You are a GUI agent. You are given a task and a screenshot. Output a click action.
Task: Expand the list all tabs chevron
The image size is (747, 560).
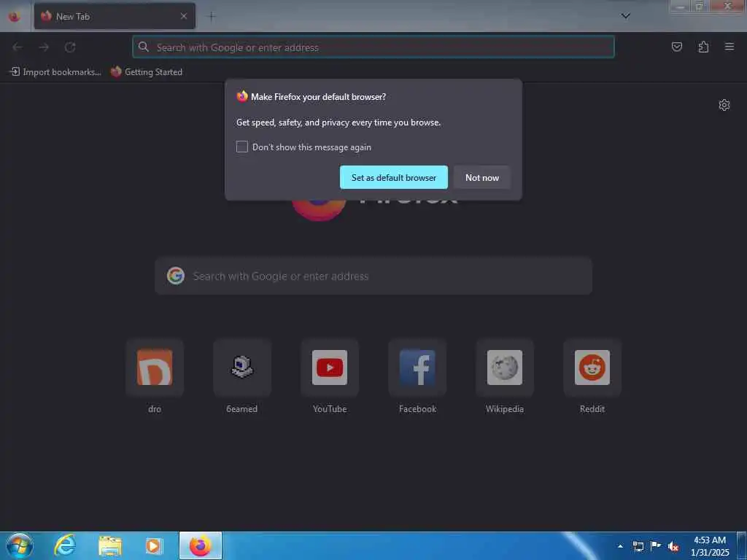[x=625, y=16]
